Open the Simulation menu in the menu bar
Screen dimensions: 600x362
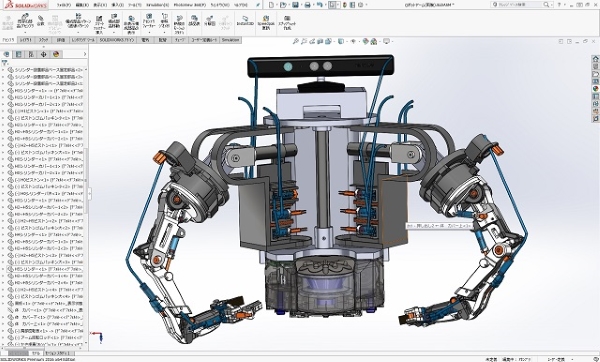click(x=157, y=5)
